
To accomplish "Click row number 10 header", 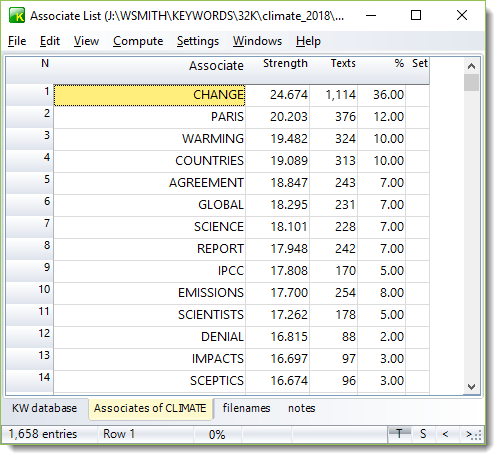I will (30, 293).
